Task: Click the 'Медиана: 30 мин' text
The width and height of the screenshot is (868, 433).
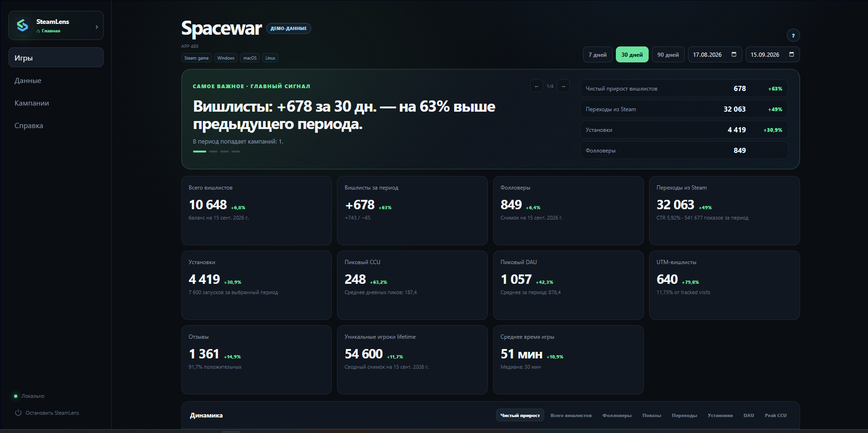Action: pyautogui.click(x=521, y=367)
